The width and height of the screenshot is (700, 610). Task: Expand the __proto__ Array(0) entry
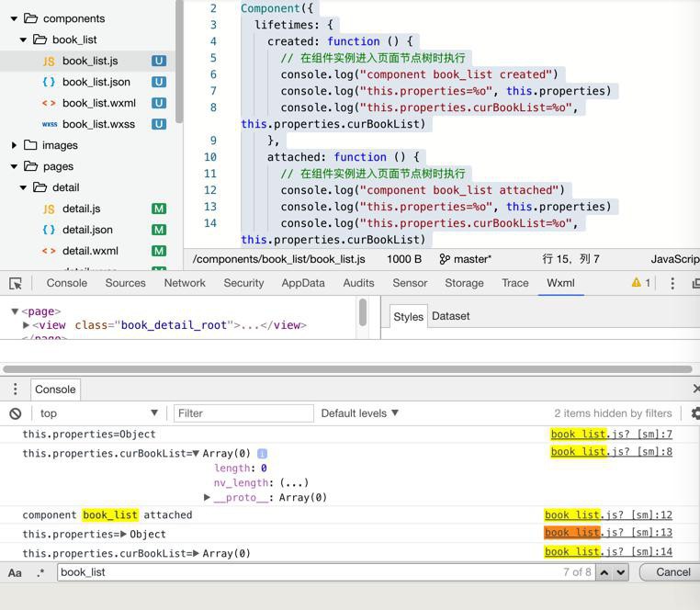(x=208, y=498)
